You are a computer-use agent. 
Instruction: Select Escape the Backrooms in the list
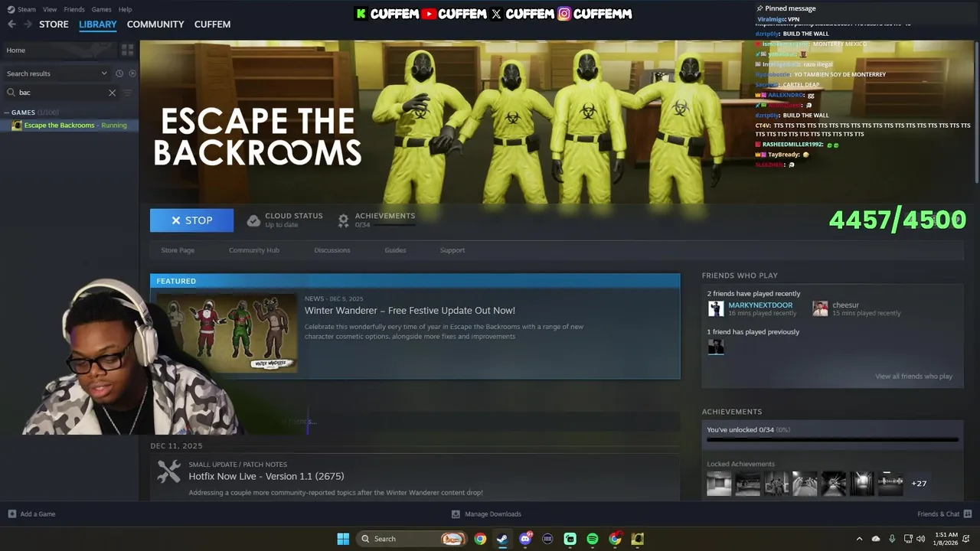click(70, 126)
